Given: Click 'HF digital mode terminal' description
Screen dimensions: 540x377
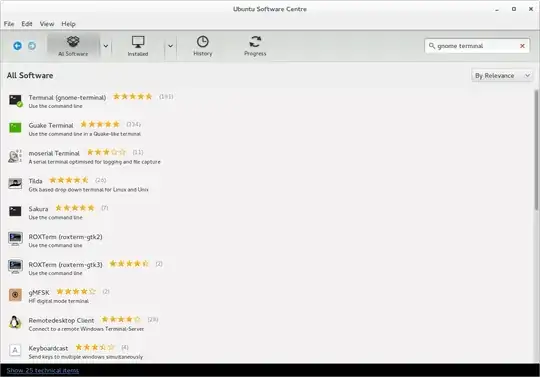Looking at the screenshot, I should click(59, 301).
